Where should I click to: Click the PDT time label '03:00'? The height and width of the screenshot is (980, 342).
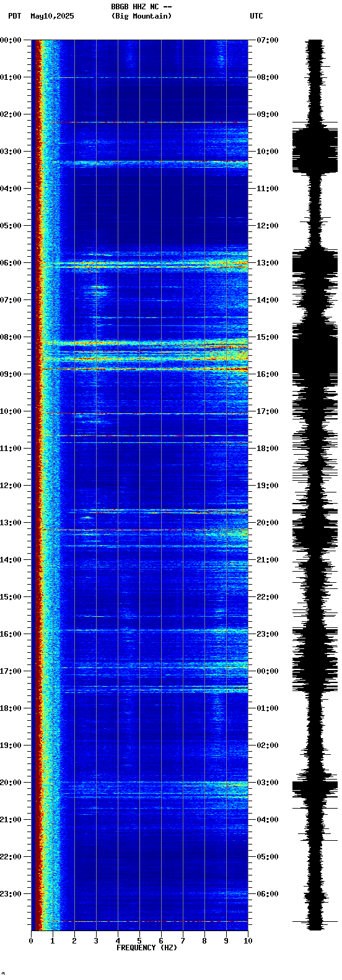tap(11, 152)
